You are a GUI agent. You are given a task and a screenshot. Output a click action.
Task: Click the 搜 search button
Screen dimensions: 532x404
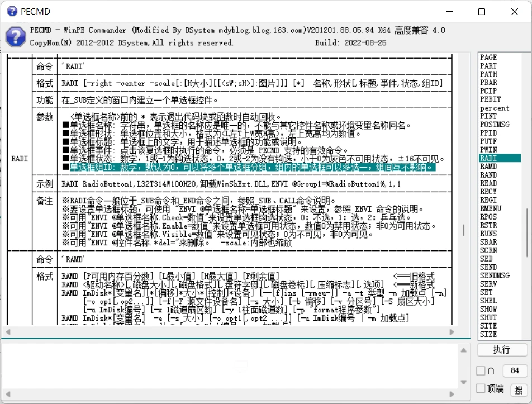pos(519,390)
